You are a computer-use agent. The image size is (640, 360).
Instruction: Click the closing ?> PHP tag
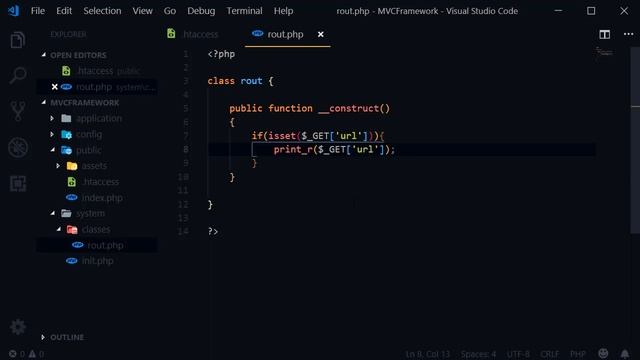tap(213, 231)
